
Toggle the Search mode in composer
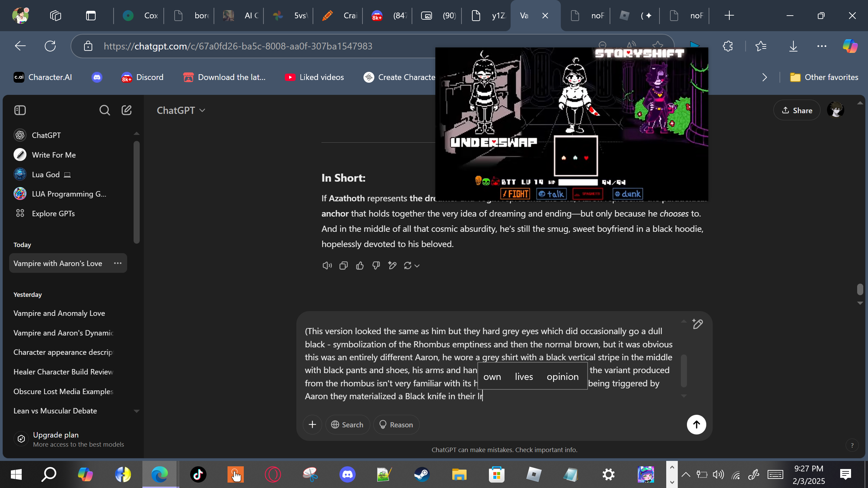tap(348, 425)
